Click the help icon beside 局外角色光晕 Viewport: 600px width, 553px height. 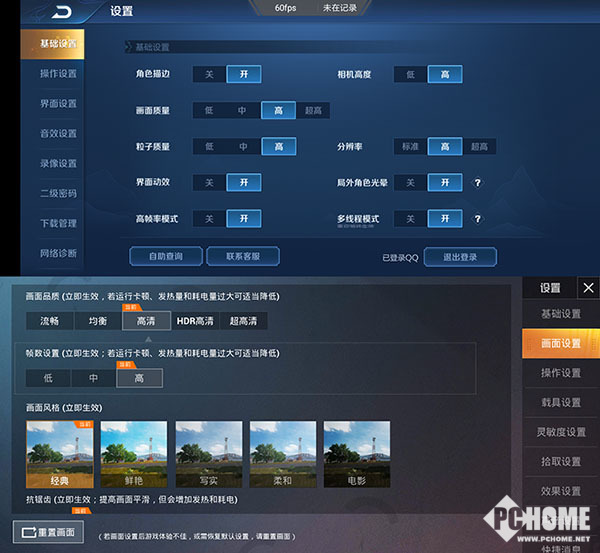(477, 182)
